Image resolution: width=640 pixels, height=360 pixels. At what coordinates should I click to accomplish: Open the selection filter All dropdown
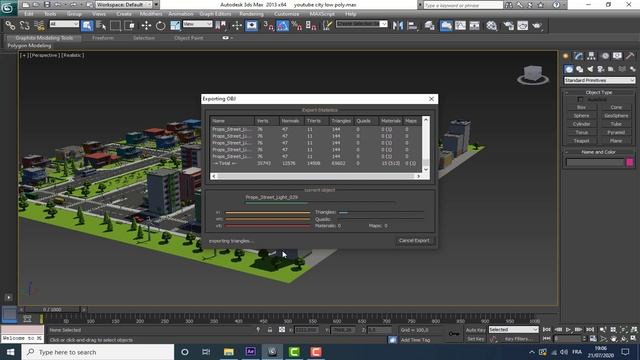pyautogui.click(x=64, y=24)
